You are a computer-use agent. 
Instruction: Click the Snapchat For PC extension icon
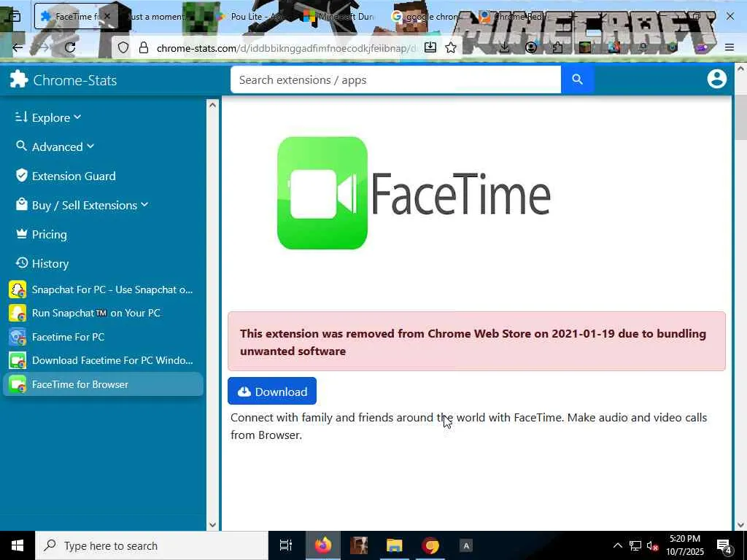click(18, 289)
